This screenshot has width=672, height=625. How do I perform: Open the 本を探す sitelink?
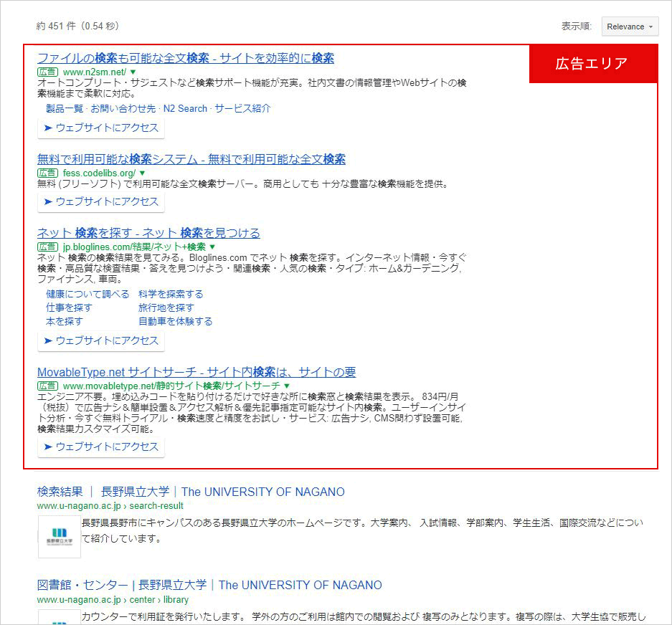pyautogui.click(x=65, y=322)
